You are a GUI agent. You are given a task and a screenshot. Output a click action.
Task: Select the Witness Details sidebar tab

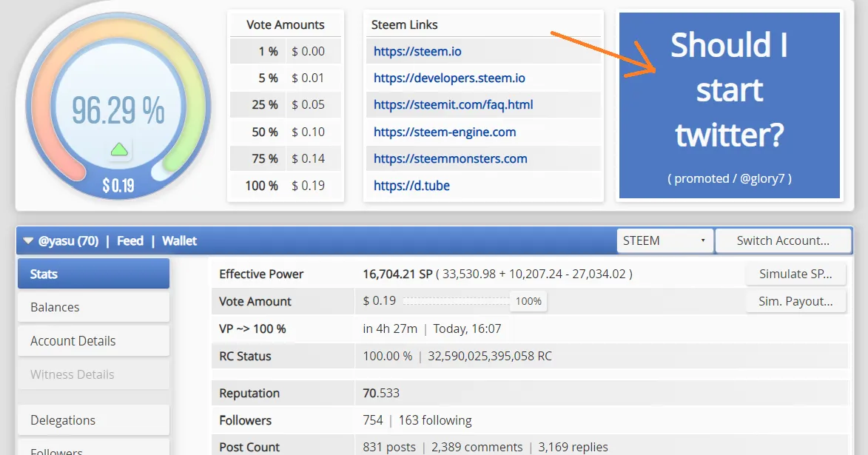[93, 375]
